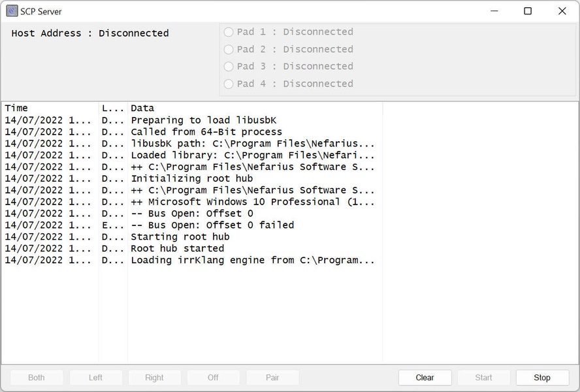Click the SCP Server app icon in title bar
This screenshot has width=580, height=392.
click(x=12, y=11)
